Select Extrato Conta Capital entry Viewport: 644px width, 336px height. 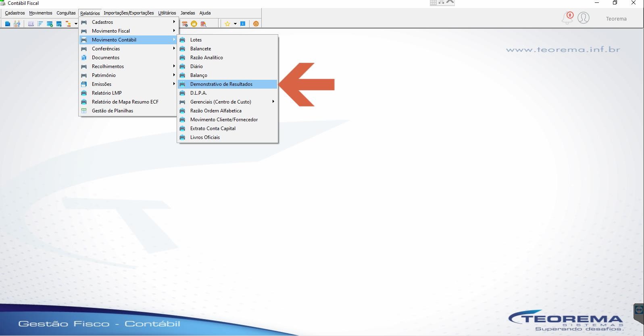(x=227, y=129)
